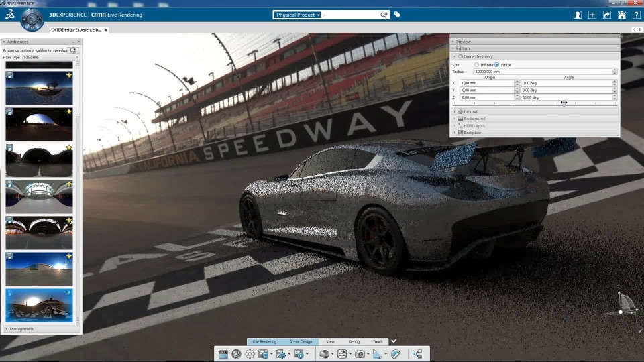Switch to the Touch tab

point(378,341)
